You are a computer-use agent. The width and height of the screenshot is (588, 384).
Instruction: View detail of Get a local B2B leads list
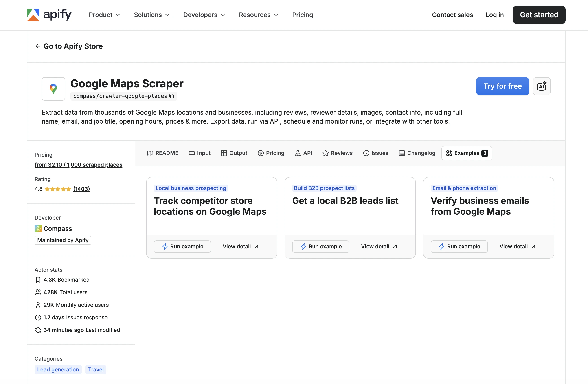(379, 247)
